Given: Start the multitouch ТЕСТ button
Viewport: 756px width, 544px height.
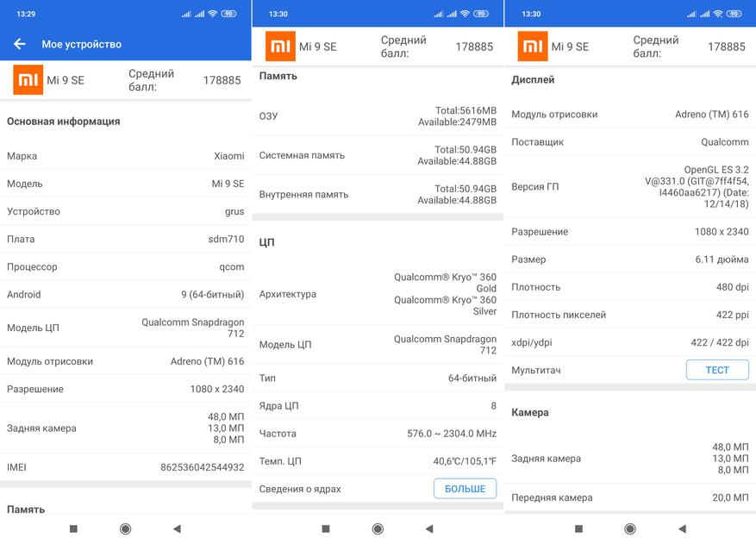Looking at the screenshot, I should (x=717, y=370).
